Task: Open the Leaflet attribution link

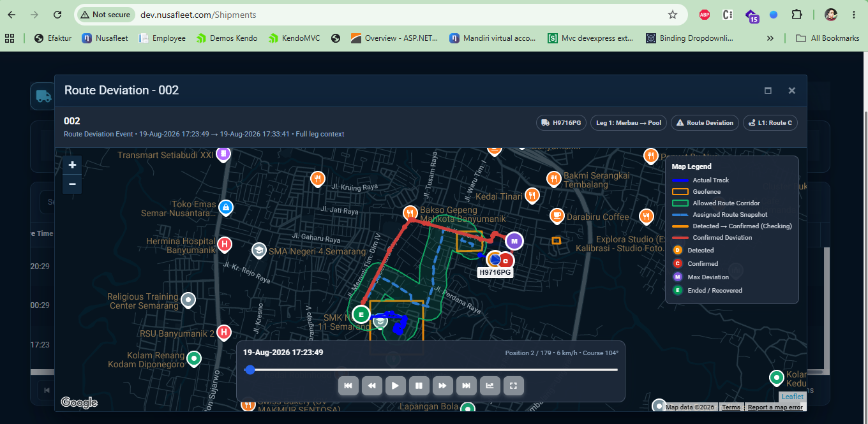Action: tap(793, 397)
